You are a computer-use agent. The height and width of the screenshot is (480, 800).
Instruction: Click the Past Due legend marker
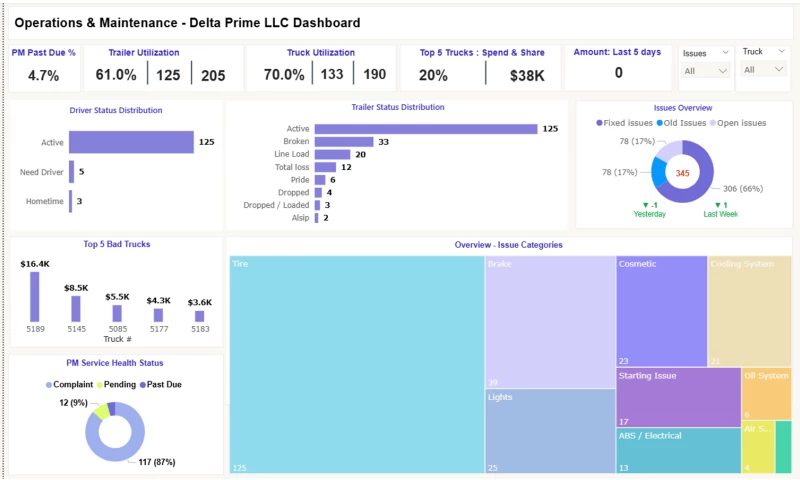143,385
